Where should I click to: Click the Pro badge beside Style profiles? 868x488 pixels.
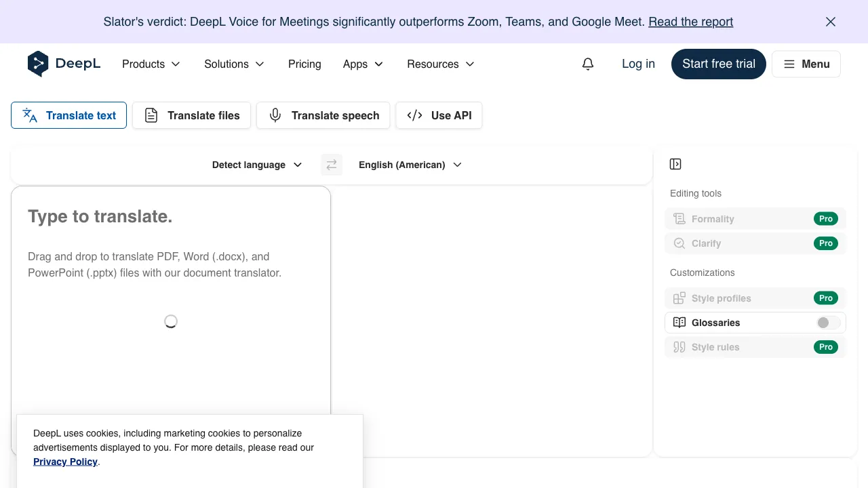(x=826, y=298)
